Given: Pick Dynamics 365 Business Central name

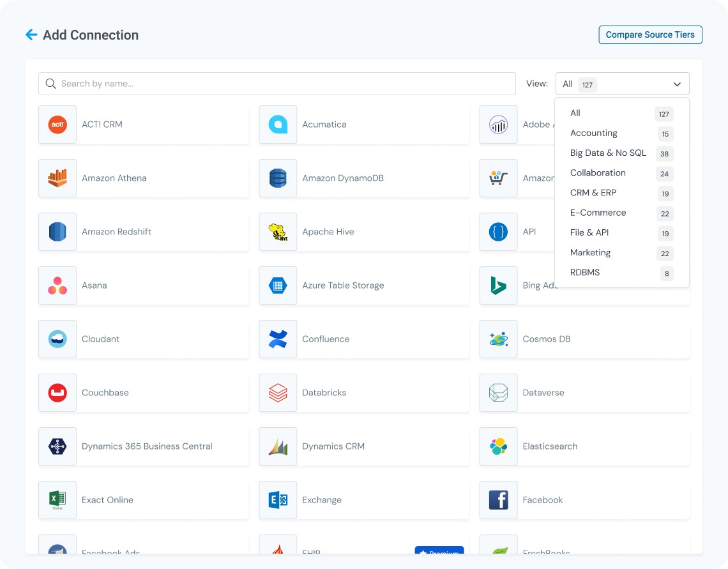Looking at the screenshot, I should 147,446.
